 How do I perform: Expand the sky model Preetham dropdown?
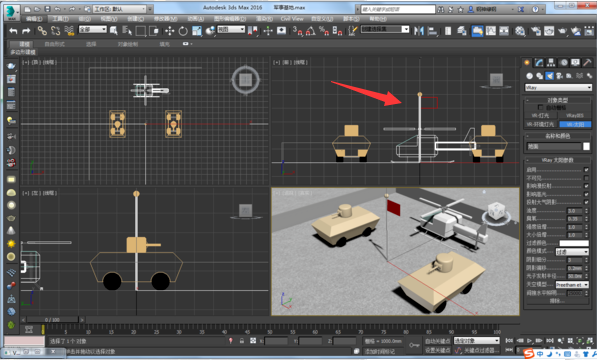tap(572, 285)
